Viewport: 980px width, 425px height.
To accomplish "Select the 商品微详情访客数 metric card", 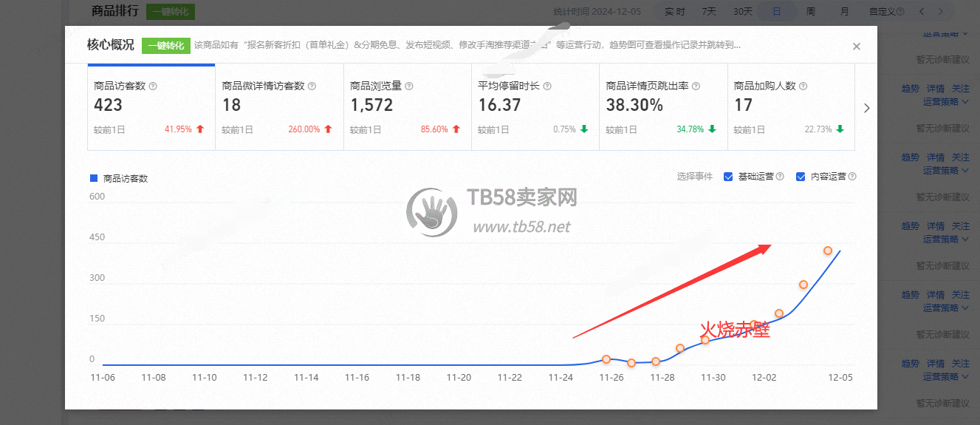I will point(279,107).
